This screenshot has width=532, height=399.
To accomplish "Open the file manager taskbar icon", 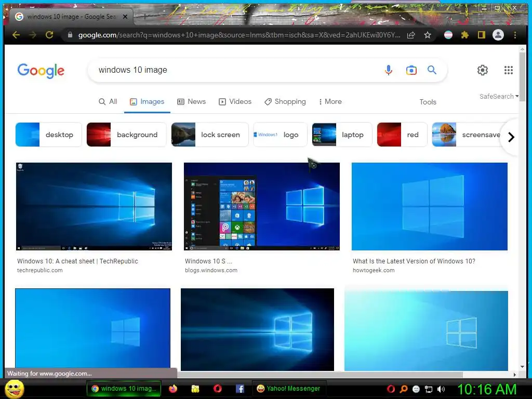I will click(x=195, y=389).
